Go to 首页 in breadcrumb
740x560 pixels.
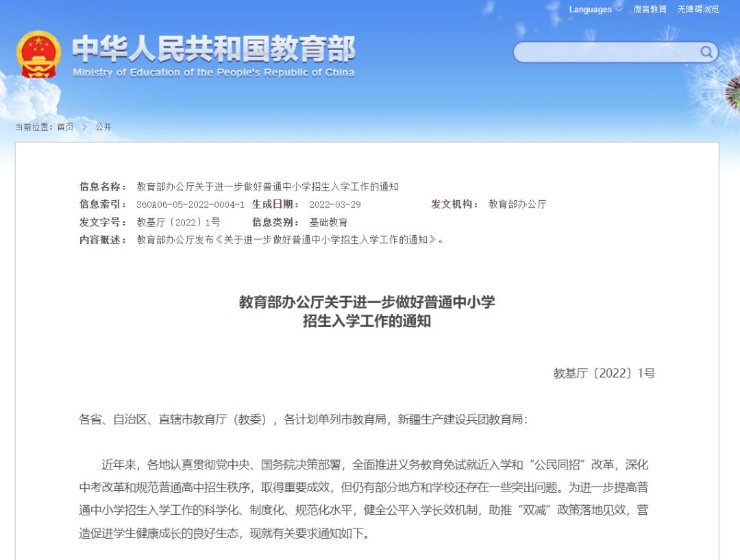tap(65, 127)
